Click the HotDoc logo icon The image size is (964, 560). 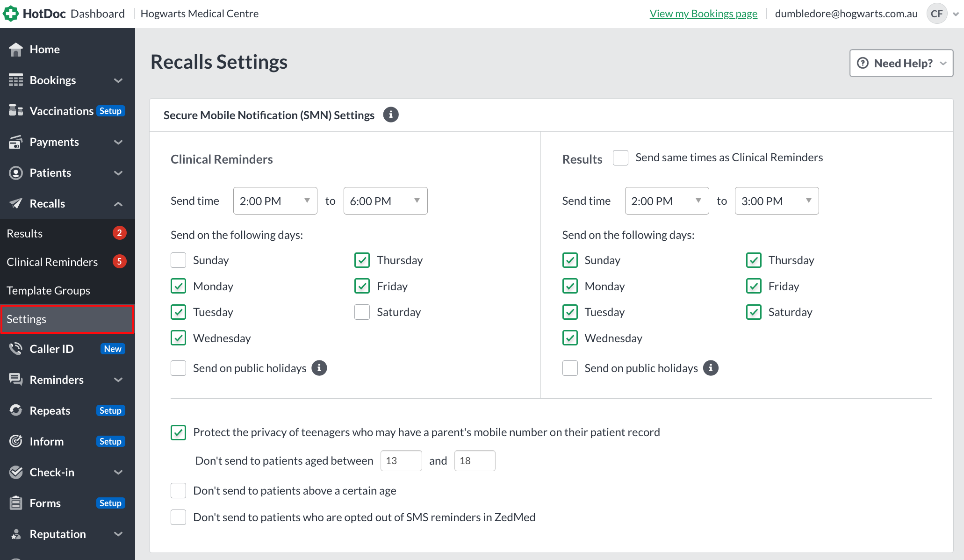pyautogui.click(x=11, y=13)
